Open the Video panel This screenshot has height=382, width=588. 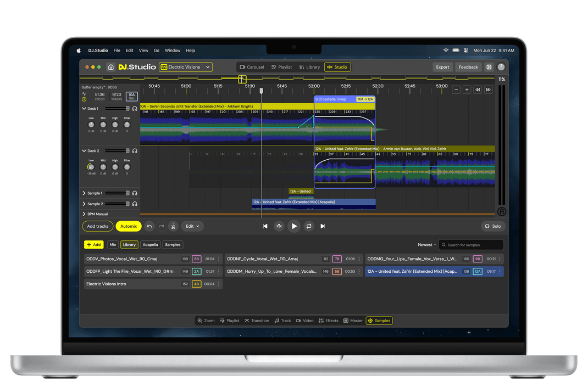[305, 321]
